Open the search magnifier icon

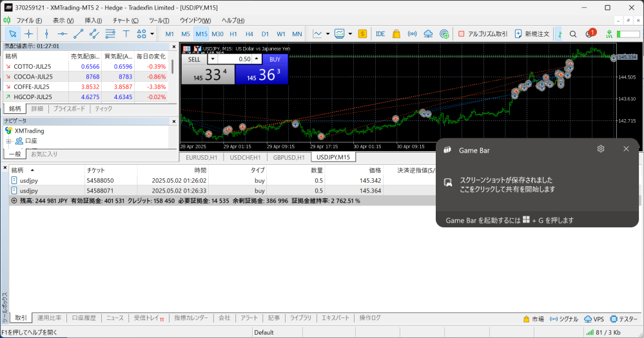(573, 34)
